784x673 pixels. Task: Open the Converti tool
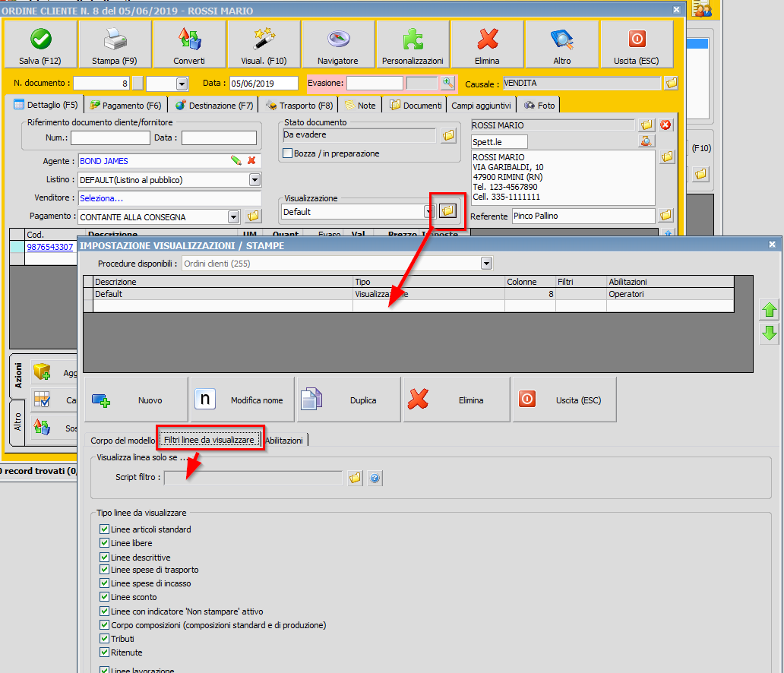189,45
